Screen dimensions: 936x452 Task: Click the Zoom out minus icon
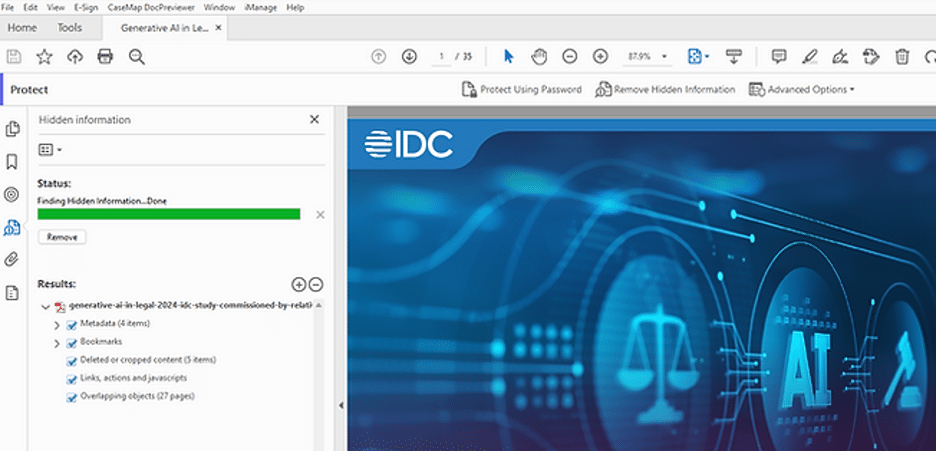[569, 57]
